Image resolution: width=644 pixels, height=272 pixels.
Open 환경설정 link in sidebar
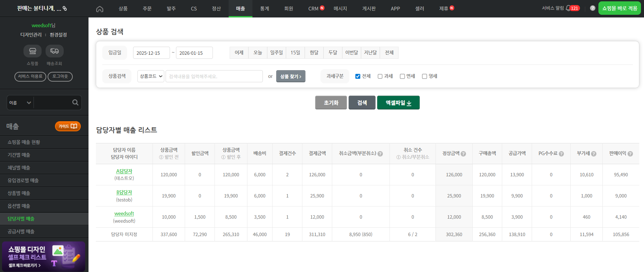tap(58, 35)
